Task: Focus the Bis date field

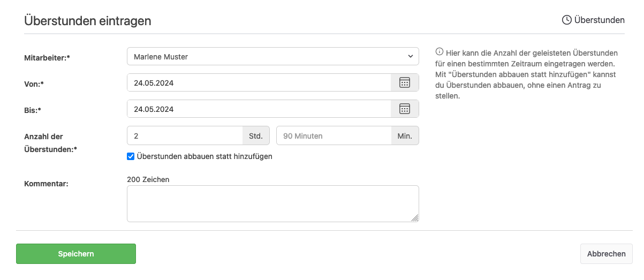Action: pyautogui.click(x=259, y=109)
